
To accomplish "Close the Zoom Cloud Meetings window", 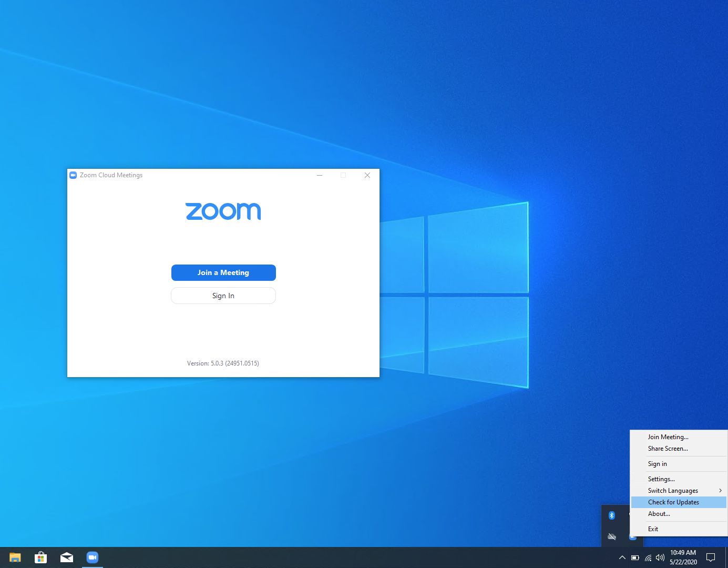I will [x=367, y=175].
